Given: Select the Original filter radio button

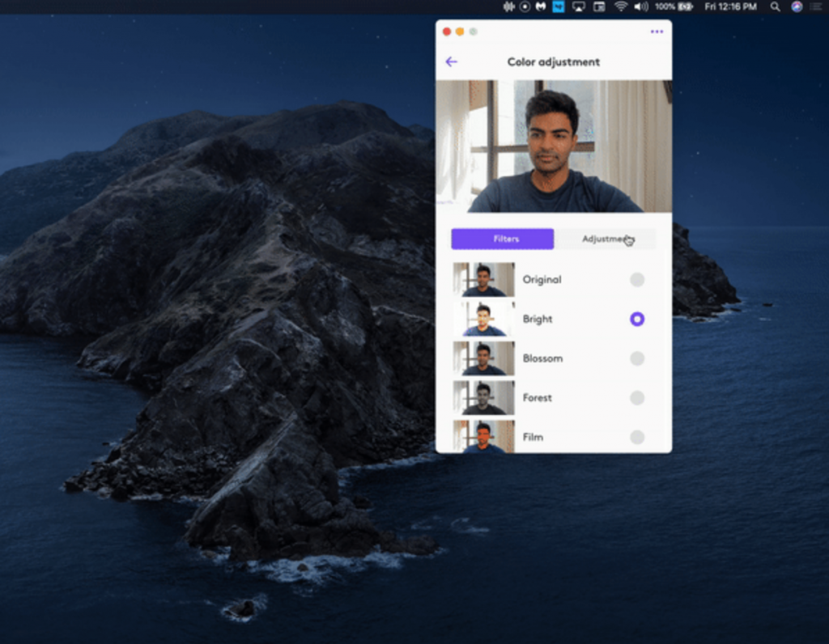Looking at the screenshot, I should pos(637,279).
